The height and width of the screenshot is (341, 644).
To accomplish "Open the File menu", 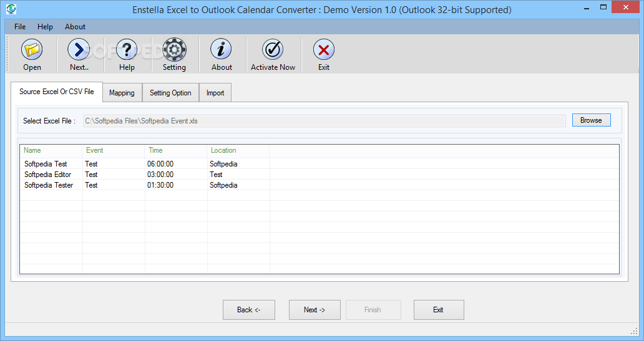I will [x=20, y=27].
